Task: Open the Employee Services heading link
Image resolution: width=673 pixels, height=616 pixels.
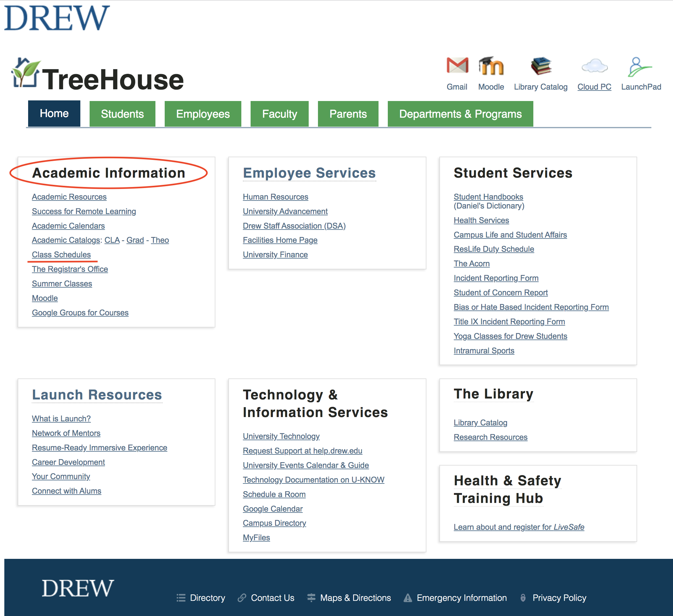Action: 309,173
